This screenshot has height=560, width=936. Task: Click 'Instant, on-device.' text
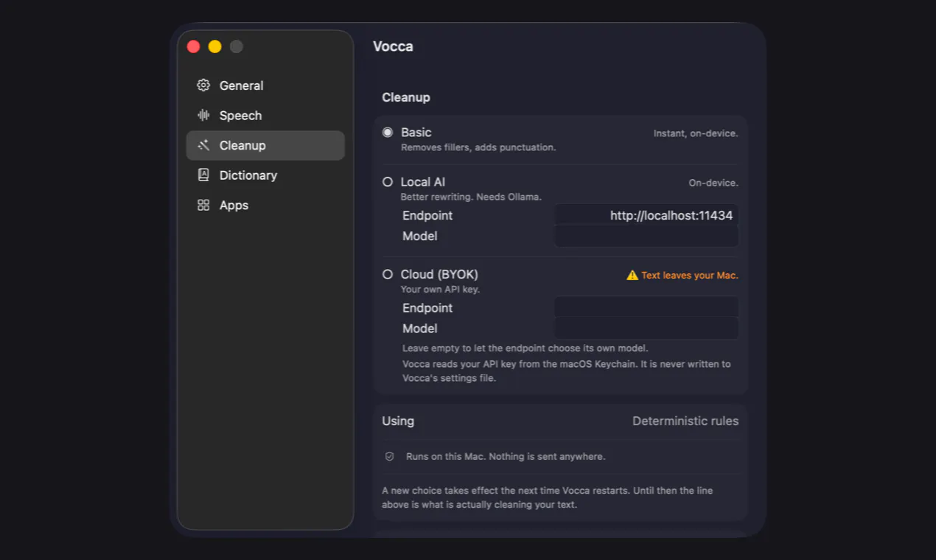(x=696, y=133)
